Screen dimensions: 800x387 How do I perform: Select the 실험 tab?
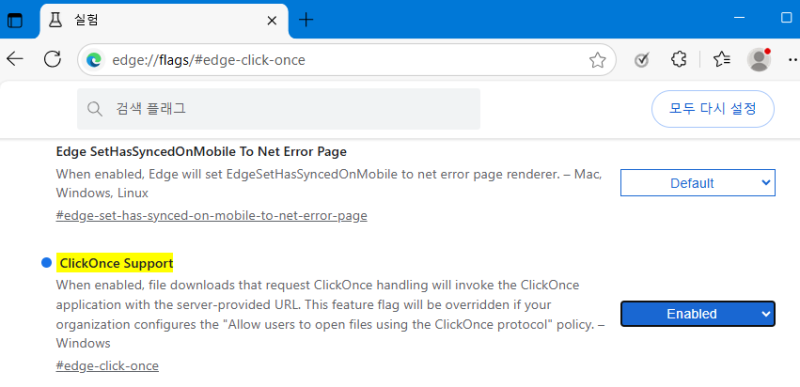point(163,20)
